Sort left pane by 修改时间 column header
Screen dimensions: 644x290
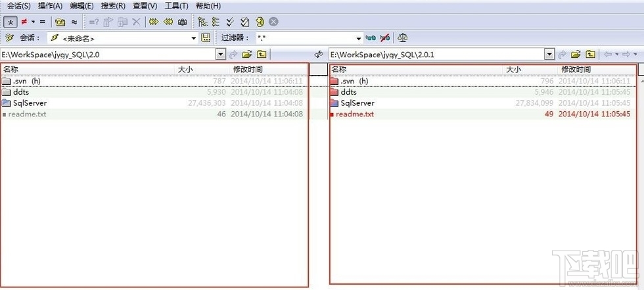[x=268, y=70]
